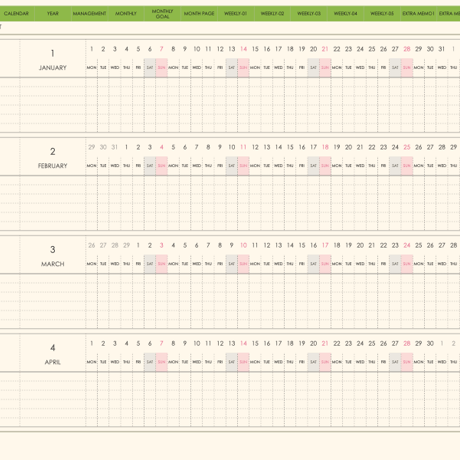Click the SUN cell under February 25

[x=407, y=166]
